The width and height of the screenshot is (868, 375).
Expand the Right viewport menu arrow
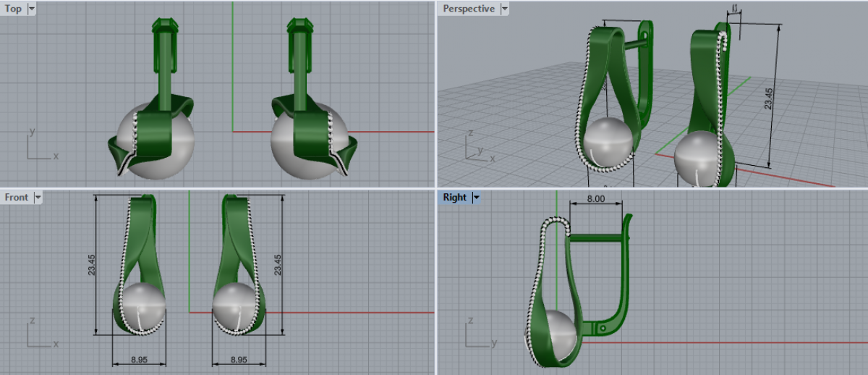point(477,197)
